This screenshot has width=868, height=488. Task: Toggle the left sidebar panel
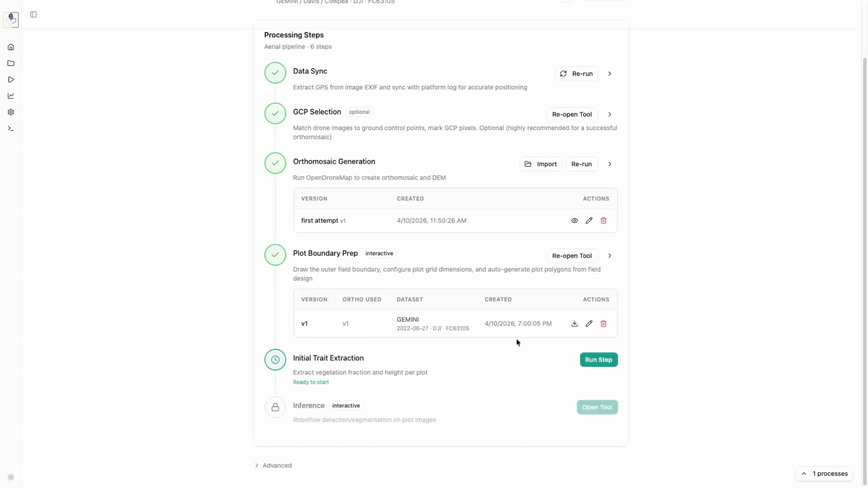(33, 14)
